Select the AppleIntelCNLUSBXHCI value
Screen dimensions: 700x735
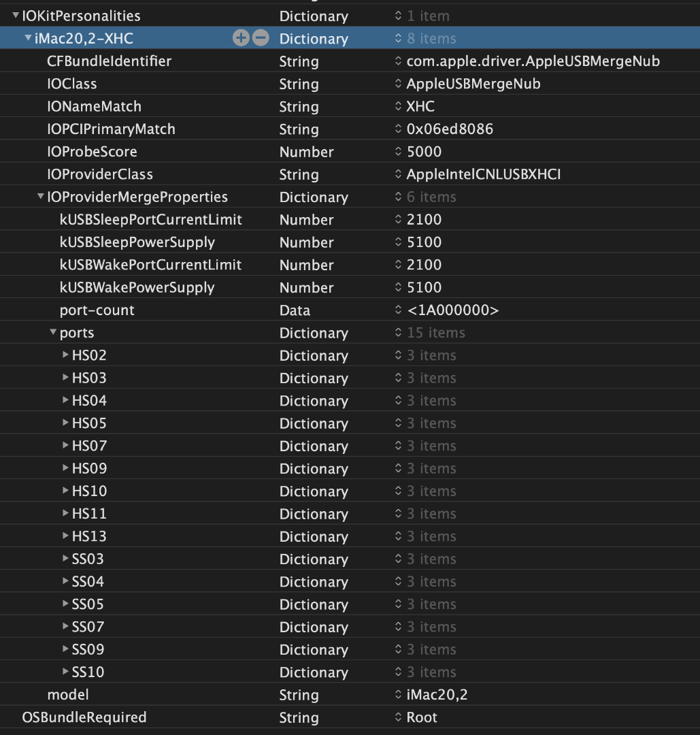pos(484,174)
